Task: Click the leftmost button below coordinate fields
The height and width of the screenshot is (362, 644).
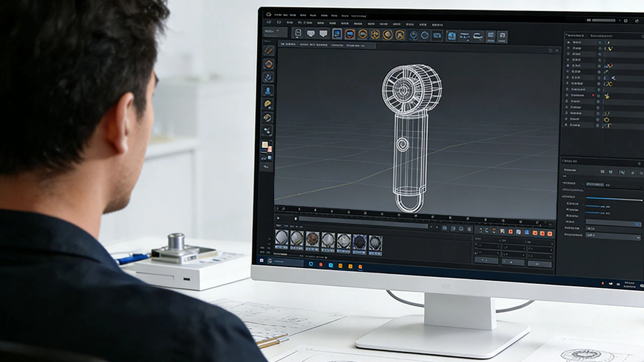Action: [486, 260]
